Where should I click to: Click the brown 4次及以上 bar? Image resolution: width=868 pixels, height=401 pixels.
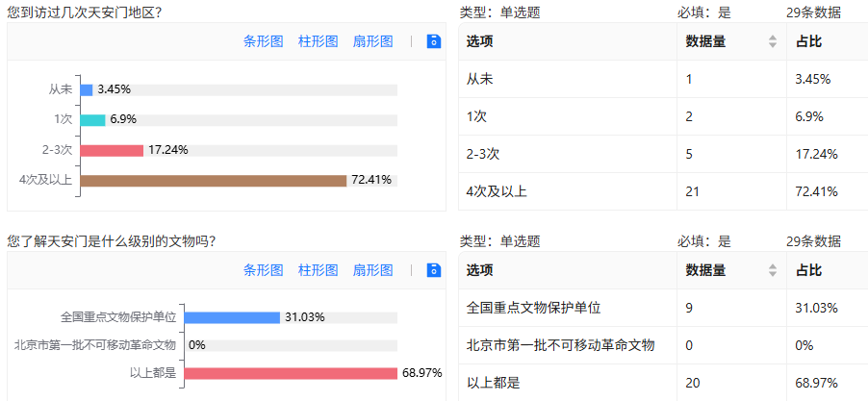point(213,180)
